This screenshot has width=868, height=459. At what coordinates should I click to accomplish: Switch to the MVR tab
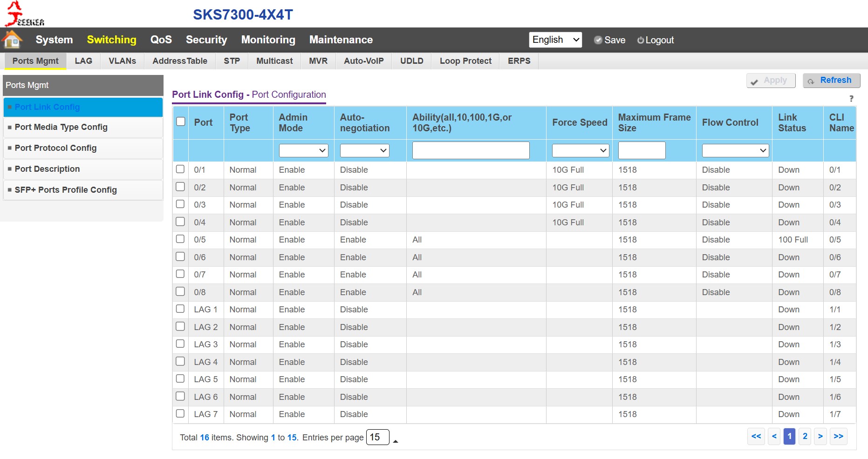click(318, 61)
